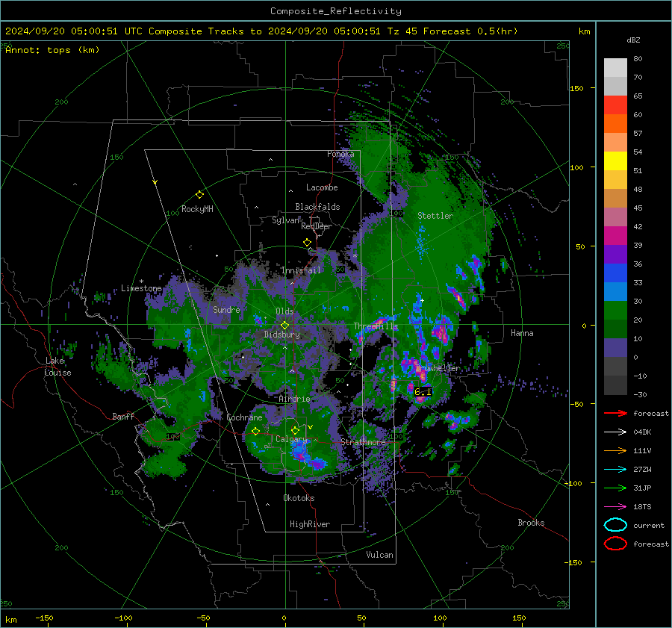Click the Drumheller label
Viewport: 672px width, 628px height.
pyautogui.click(x=438, y=368)
